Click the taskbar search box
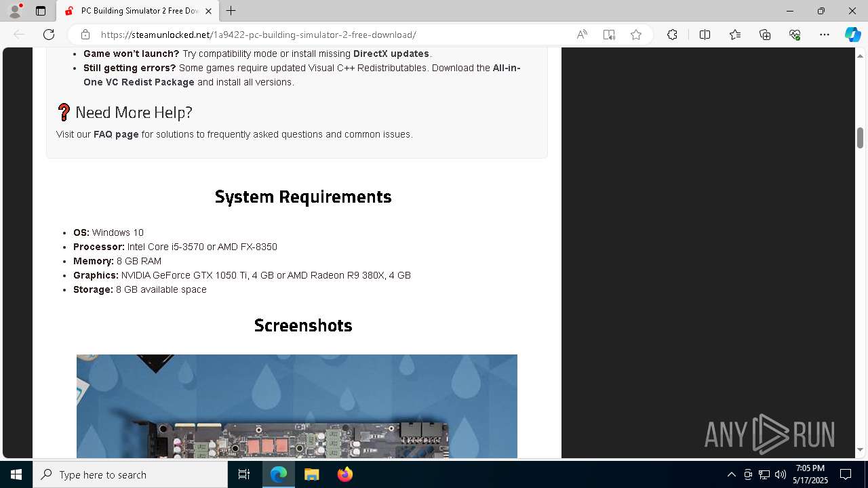This screenshot has height=488, width=868. pyautogui.click(x=130, y=474)
